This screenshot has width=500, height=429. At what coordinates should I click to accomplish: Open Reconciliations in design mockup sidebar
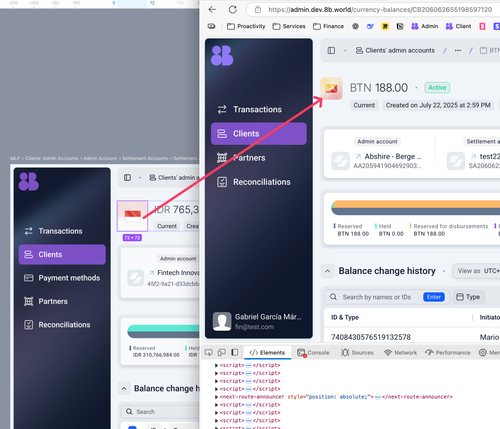pyautogui.click(x=62, y=325)
